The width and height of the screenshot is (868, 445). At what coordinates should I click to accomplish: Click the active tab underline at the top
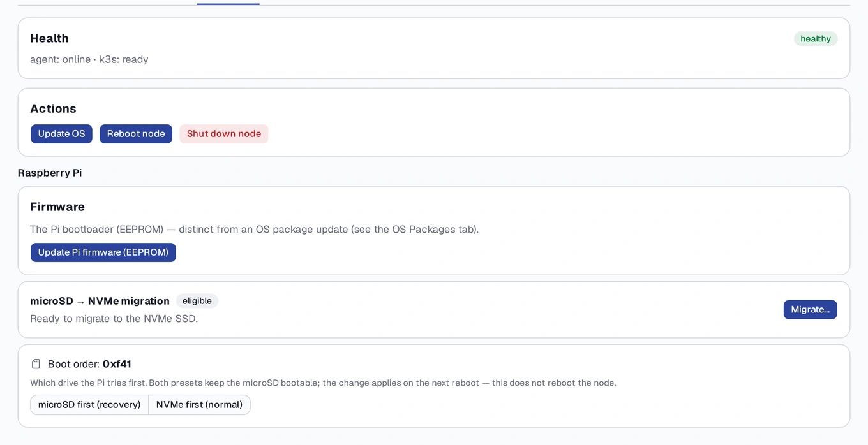point(228,4)
